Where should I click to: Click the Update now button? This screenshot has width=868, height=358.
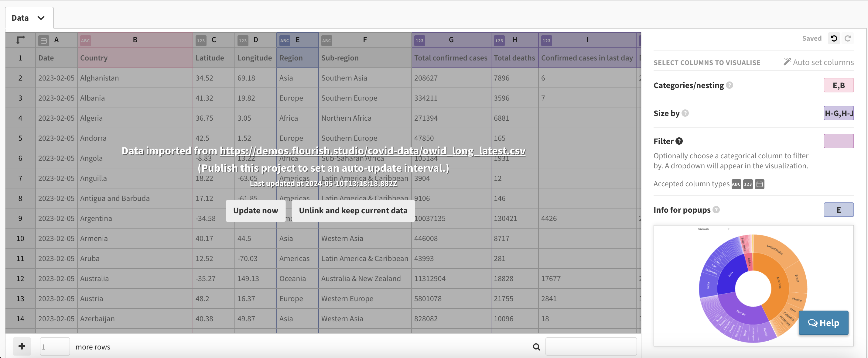(x=255, y=211)
